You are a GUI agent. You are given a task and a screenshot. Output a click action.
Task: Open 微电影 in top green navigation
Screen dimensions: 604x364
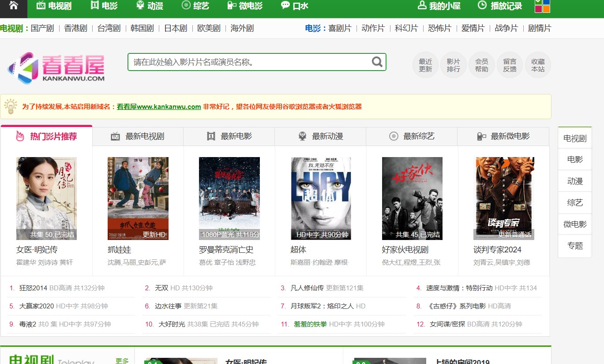point(245,6)
